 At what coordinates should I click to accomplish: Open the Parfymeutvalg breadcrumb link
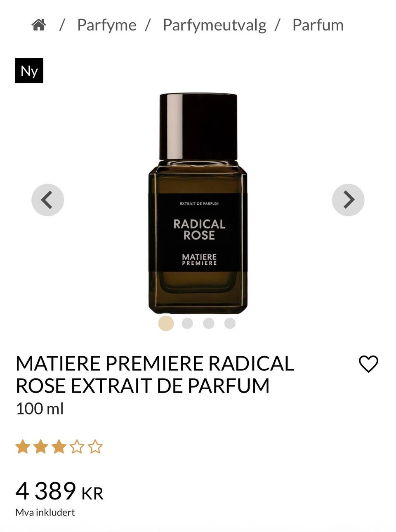click(x=214, y=25)
